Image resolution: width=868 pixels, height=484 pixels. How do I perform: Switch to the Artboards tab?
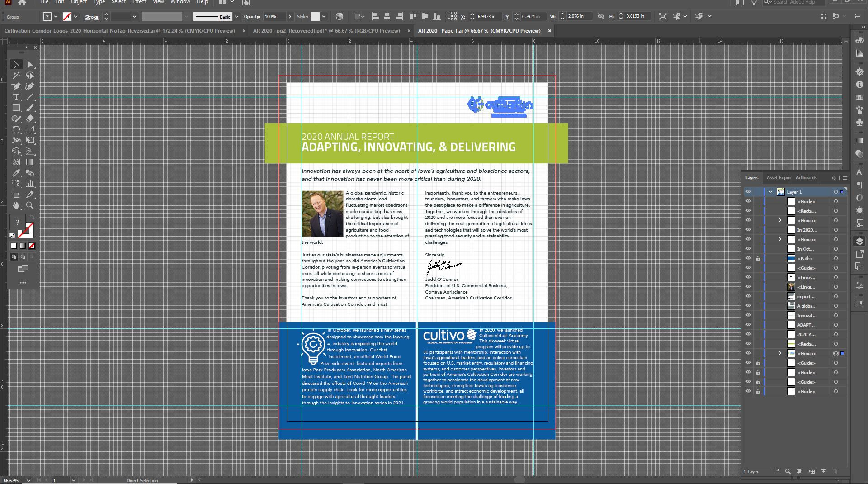click(x=806, y=177)
